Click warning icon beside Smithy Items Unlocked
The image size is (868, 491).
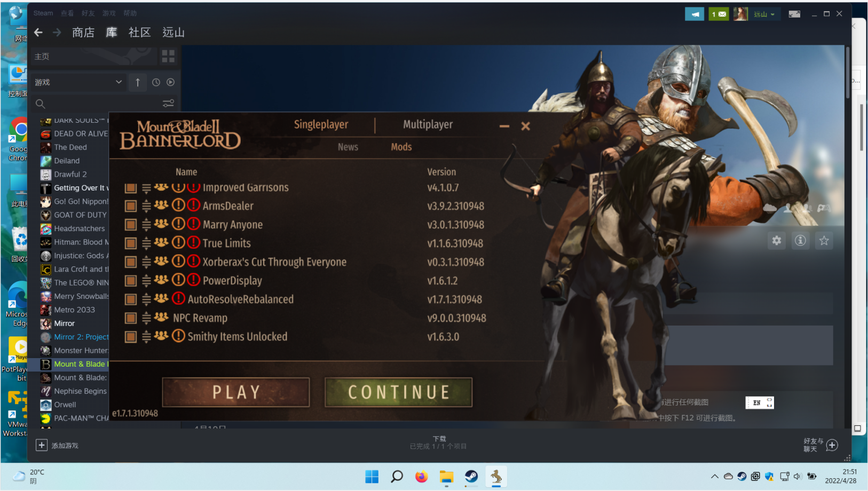tap(178, 336)
